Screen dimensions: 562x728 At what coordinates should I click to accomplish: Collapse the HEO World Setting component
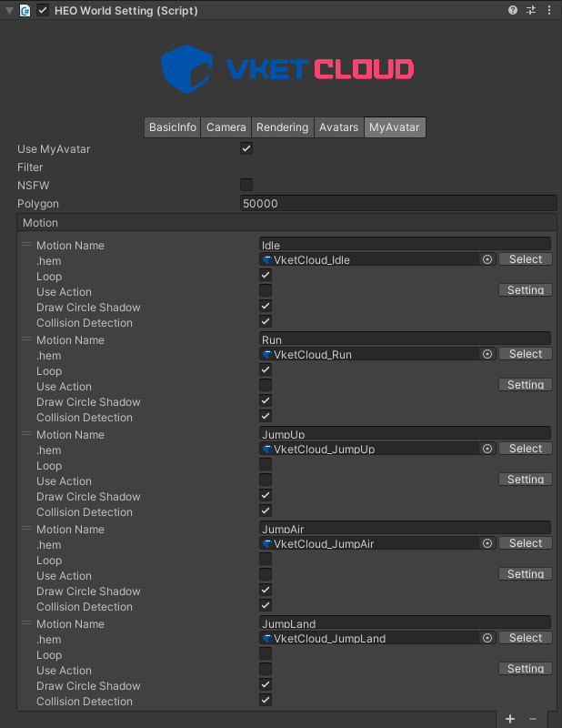(x=9, y=10)
